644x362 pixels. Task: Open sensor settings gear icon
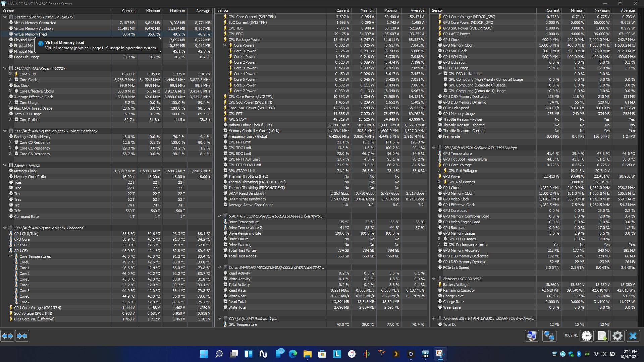pyautogui.click(x=617, y=336)
